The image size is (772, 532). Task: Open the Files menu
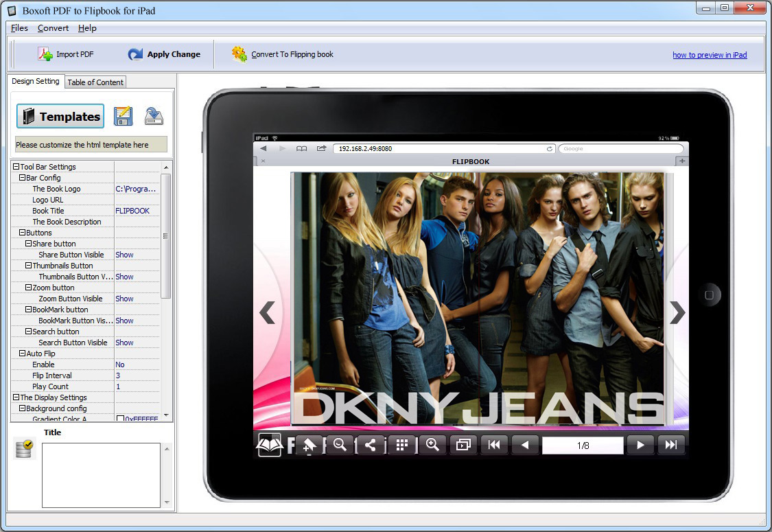19,28
